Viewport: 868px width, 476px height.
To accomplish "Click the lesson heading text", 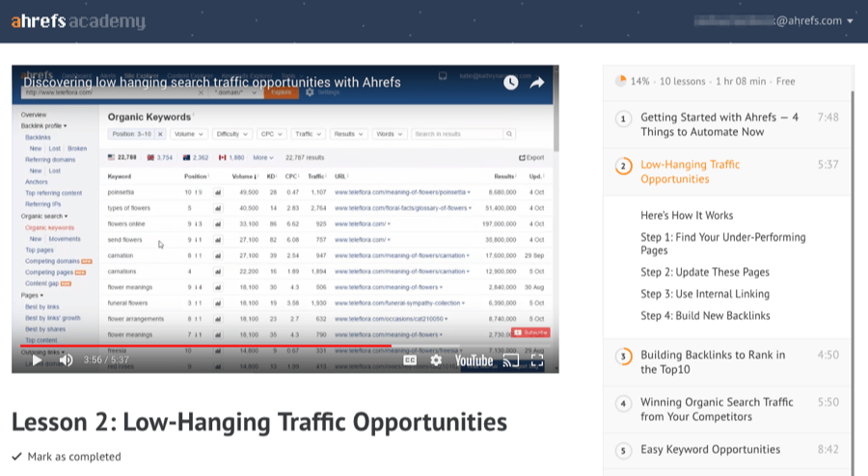I will coord(259,422).
